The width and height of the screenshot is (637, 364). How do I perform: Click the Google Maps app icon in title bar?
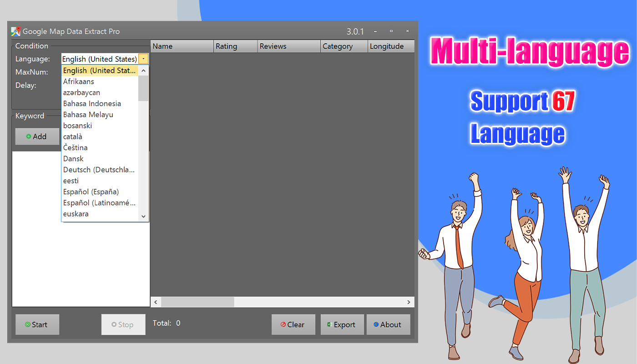[x=16, y=31]
